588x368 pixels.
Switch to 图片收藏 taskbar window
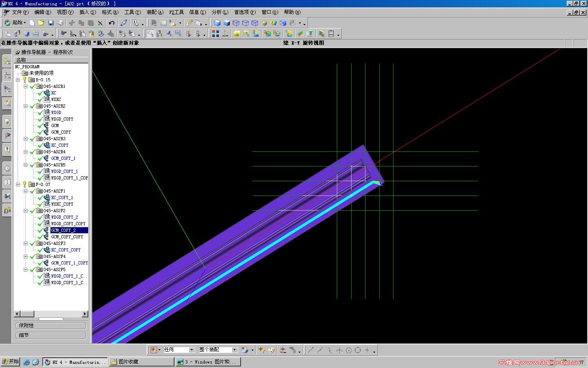(141, 362)
